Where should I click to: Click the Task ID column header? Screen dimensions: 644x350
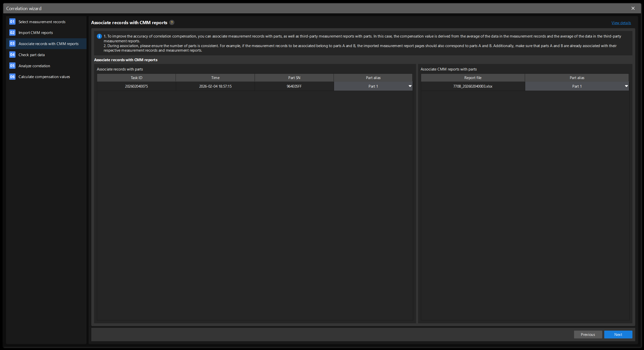[136, 78]
